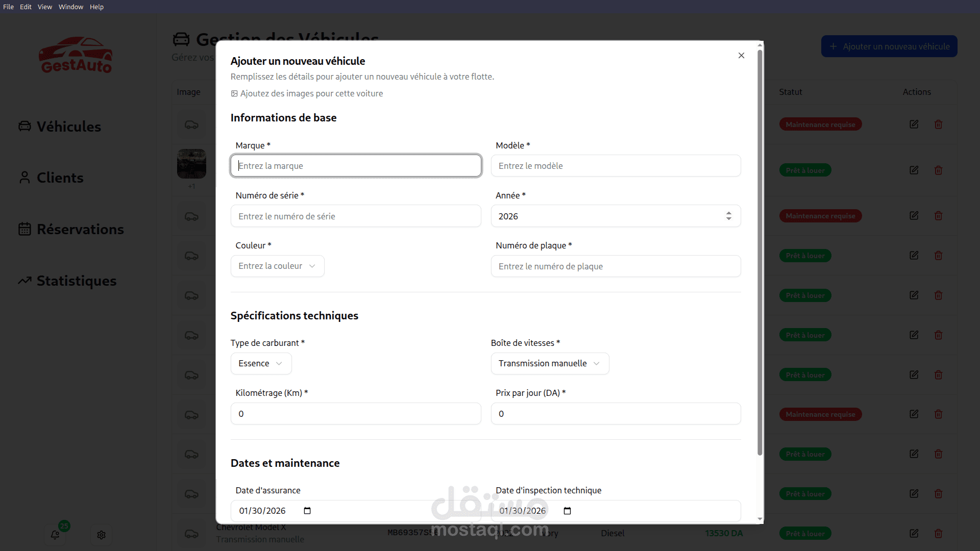The height and width of the screenshot is (551, 980).
Task: Open the Window menu
Action: click(70, 7)
